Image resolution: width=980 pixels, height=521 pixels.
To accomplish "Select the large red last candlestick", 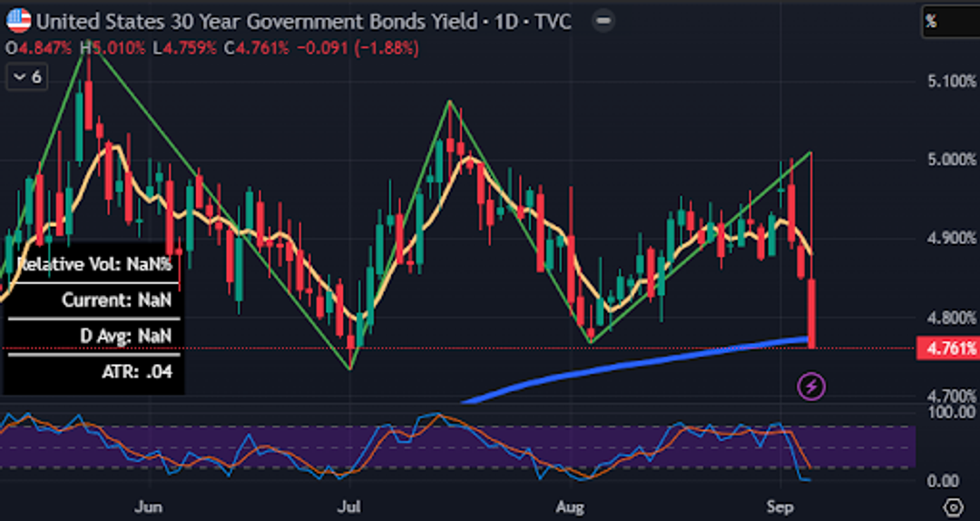I will [812, 313].
